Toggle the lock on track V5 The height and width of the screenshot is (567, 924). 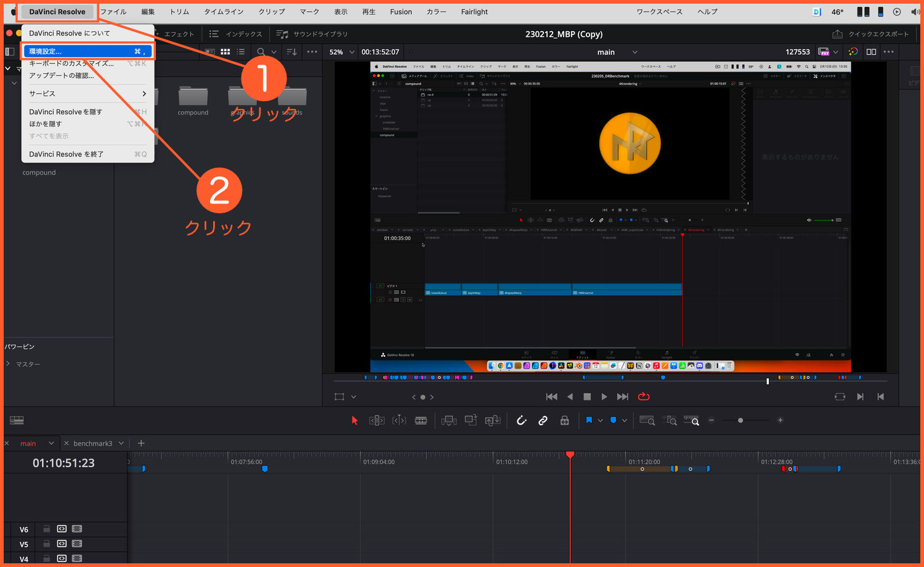[x=47, y=544]
